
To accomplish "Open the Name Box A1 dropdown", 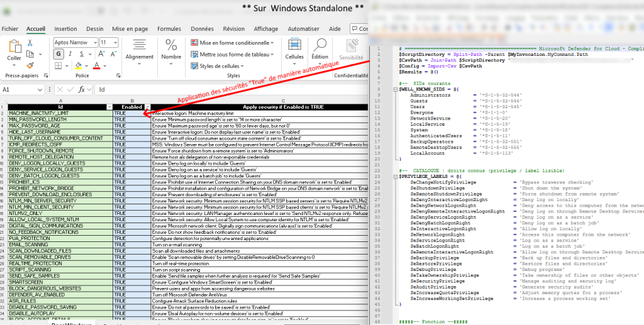I will tap(40, 89).
